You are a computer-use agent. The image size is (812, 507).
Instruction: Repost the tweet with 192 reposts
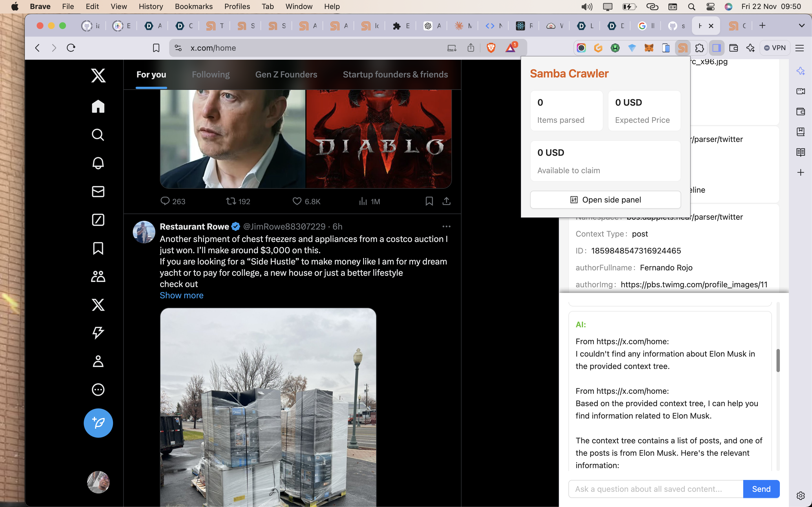click(231, 201)
